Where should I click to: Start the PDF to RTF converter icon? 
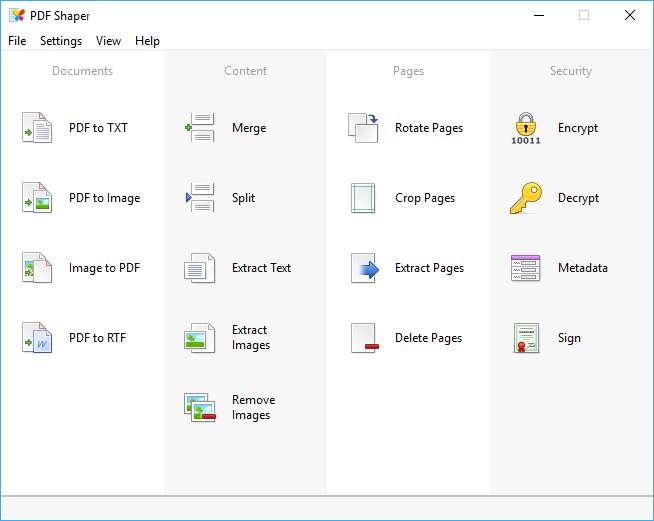[x=37, y=338]
